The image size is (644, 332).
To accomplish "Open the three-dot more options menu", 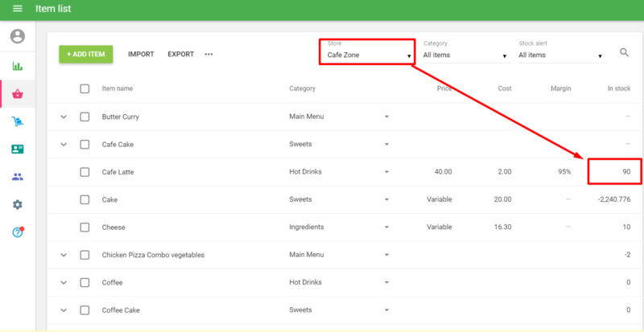I will [x=208, y=55].
